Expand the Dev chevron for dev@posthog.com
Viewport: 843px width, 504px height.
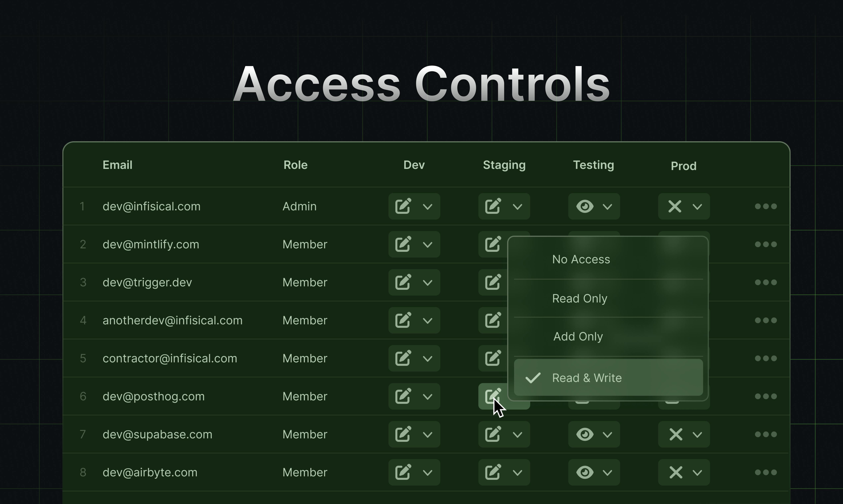[x=428, y=397]
